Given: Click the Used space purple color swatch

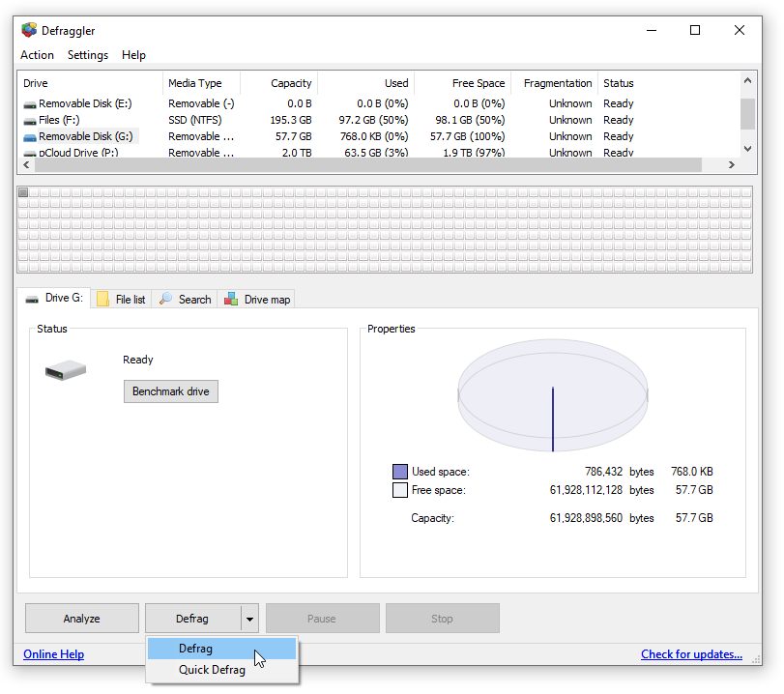Looking at the screenshot, I should point(400,472).
